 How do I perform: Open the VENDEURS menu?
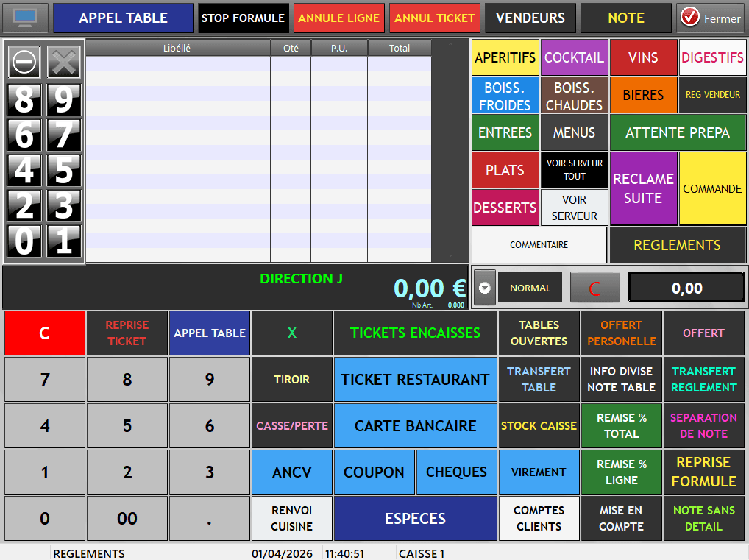pos(530,18)
